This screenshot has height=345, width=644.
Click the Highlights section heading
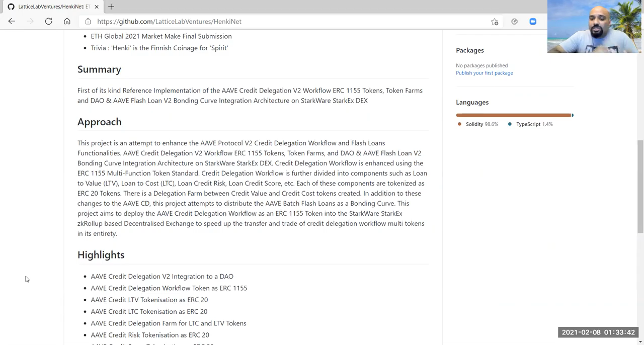(x=101, y=255)
